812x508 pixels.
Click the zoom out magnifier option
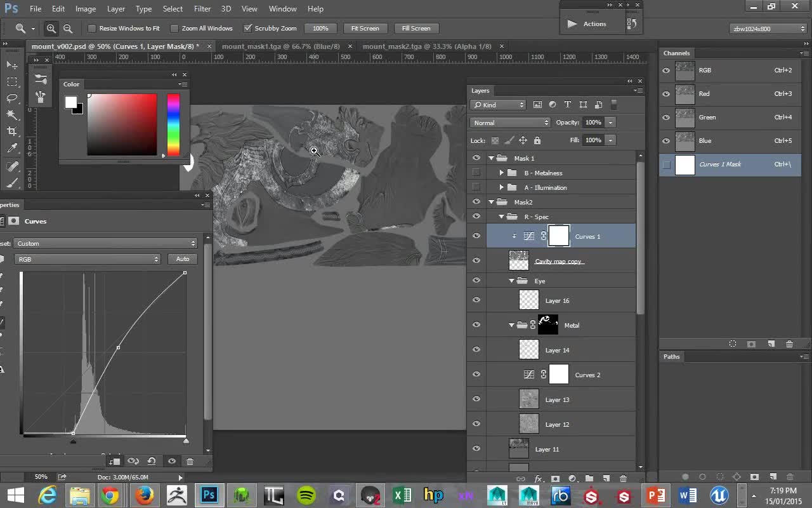68,28
